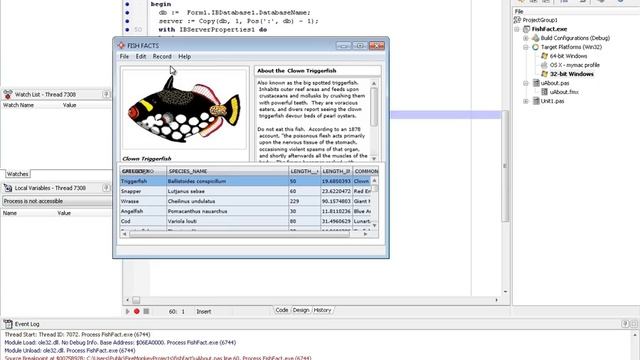This screenshot has width=640, height=360.
Task: Click the LENGTH_IN column header
Action: (x=336, y=171)
